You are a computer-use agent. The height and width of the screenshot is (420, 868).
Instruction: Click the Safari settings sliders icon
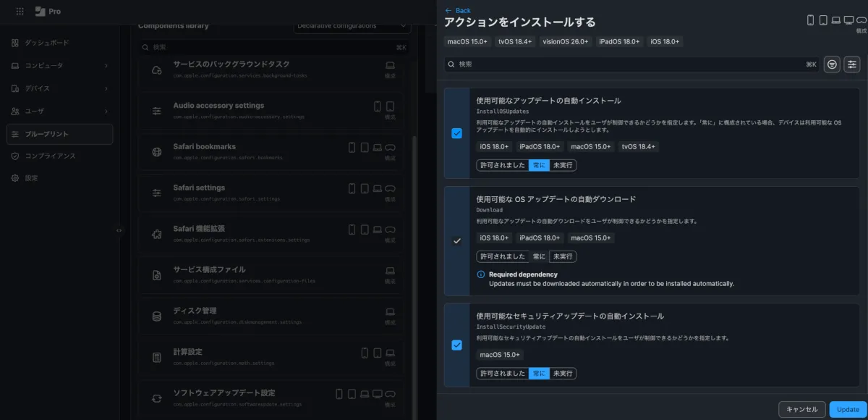click(156, 193)
